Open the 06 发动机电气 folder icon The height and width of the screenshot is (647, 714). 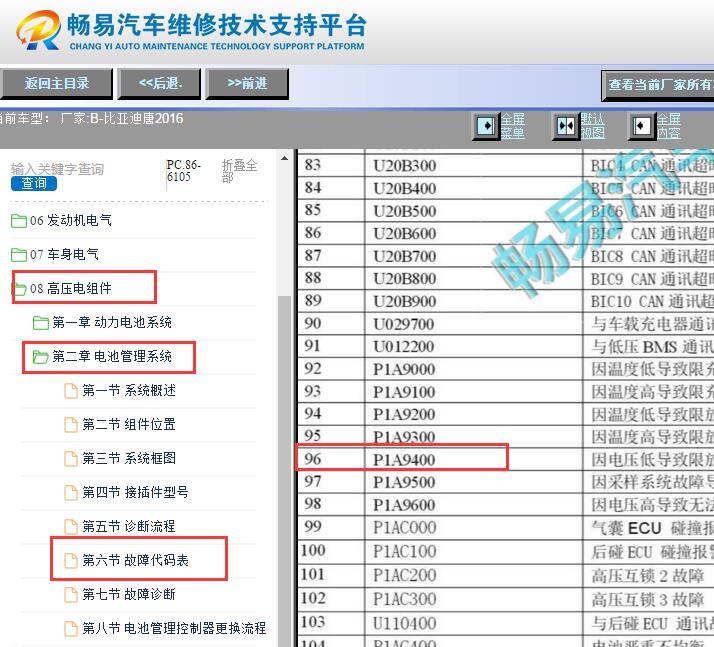click(x=19, y=221)
